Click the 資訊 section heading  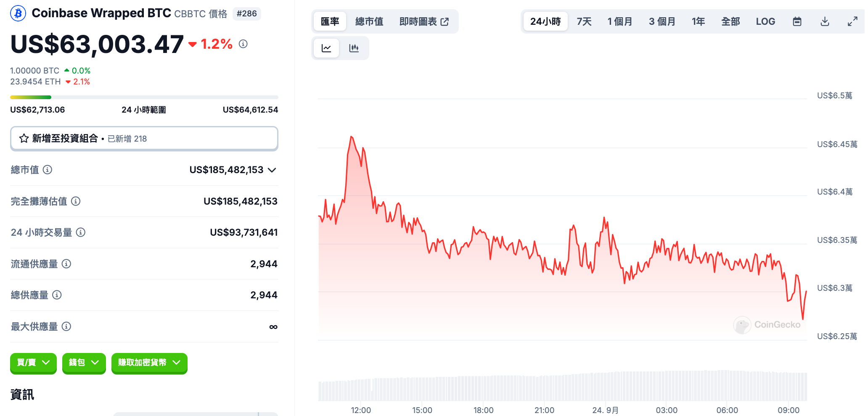[22, 395]
